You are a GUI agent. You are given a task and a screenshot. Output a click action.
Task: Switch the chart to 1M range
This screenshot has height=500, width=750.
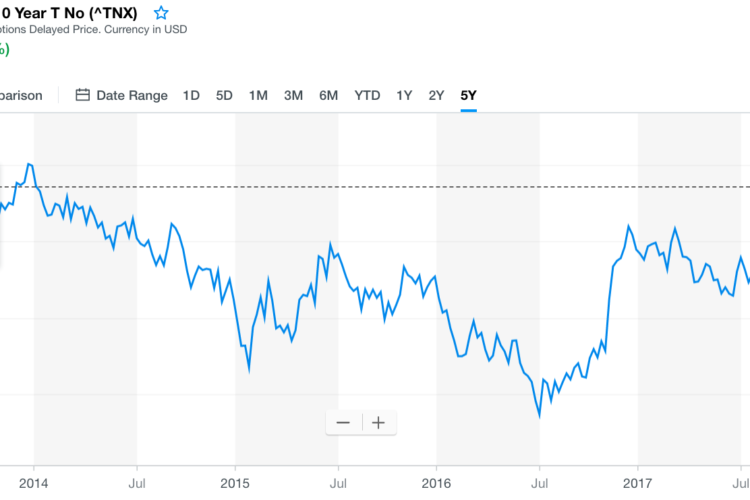tap(258, 95)
